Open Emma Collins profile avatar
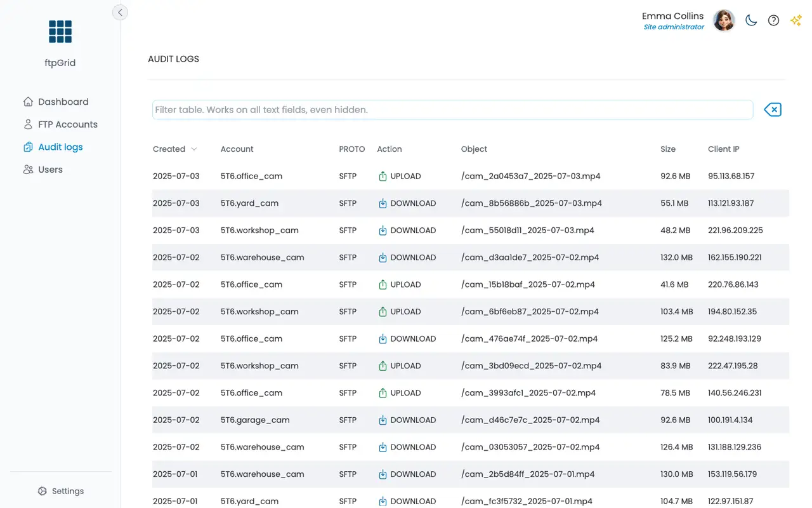This screenshot has width=812, height=508. click(724, 20)
